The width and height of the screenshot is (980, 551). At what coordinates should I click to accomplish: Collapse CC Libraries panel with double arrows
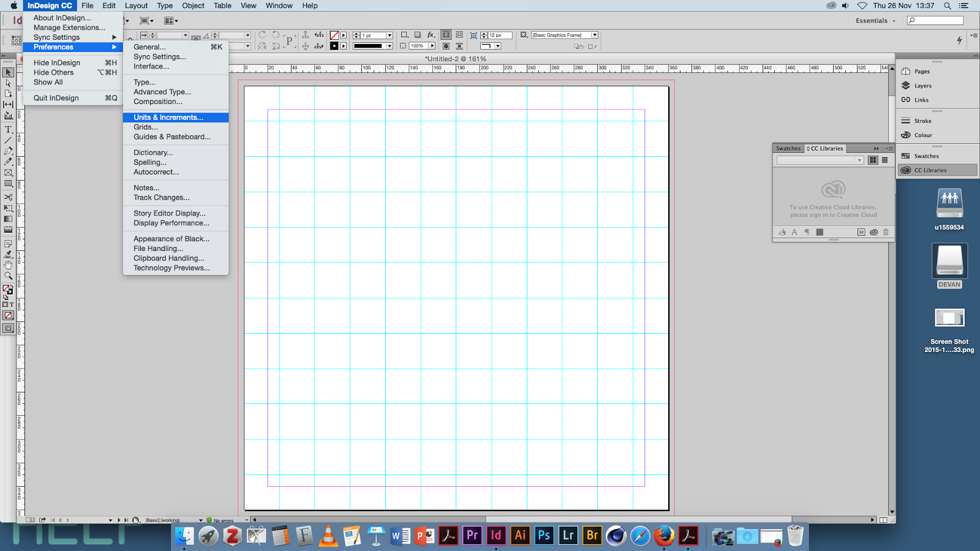876,149
